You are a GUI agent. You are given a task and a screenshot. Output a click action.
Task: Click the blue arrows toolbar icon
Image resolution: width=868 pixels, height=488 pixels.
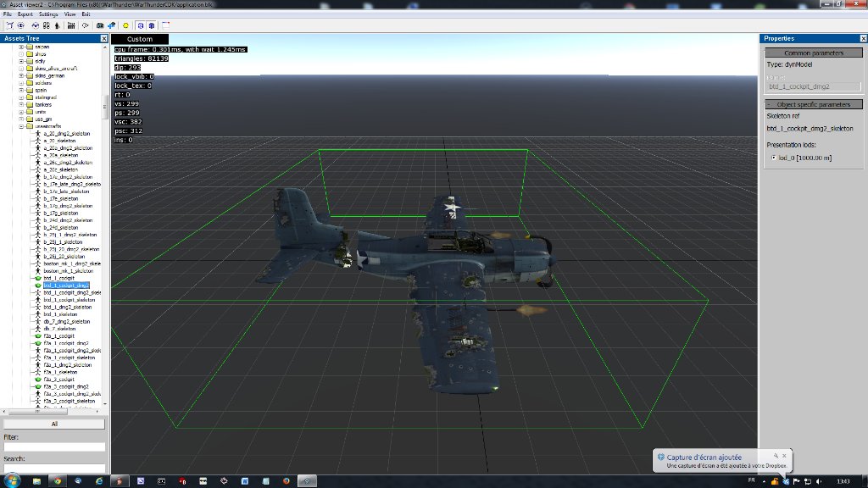pyautogui.click(x=111, y=25)
